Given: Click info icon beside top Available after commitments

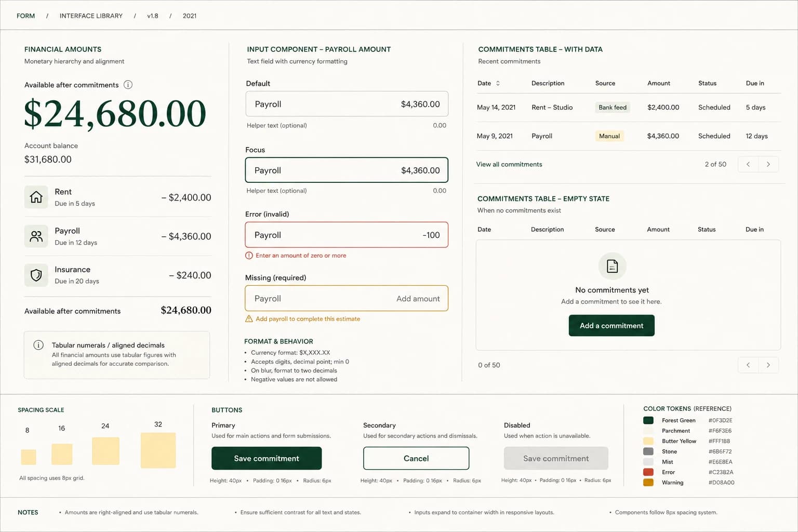Looking at the screenshot, I should (x=128, y=85).
